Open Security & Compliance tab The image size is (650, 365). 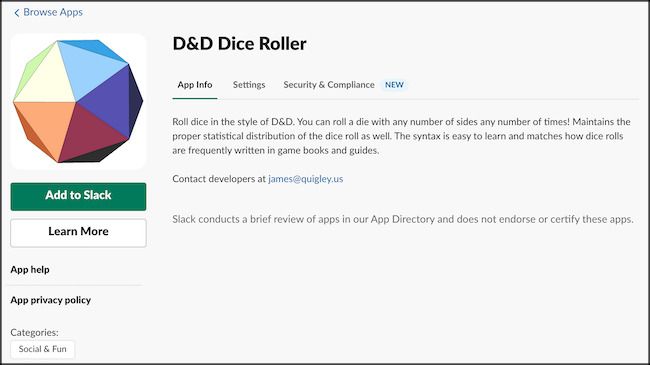[x=329, y=85]
